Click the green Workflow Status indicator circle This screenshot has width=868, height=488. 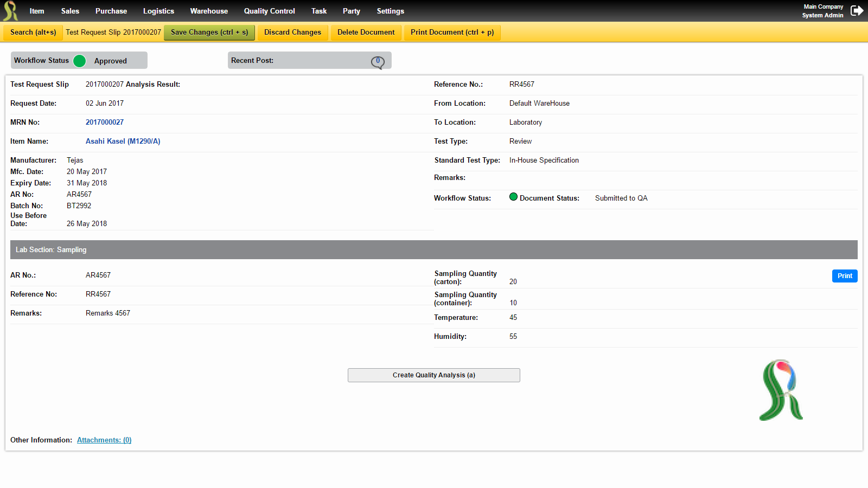pyautogui.click(x=79, y=61)
